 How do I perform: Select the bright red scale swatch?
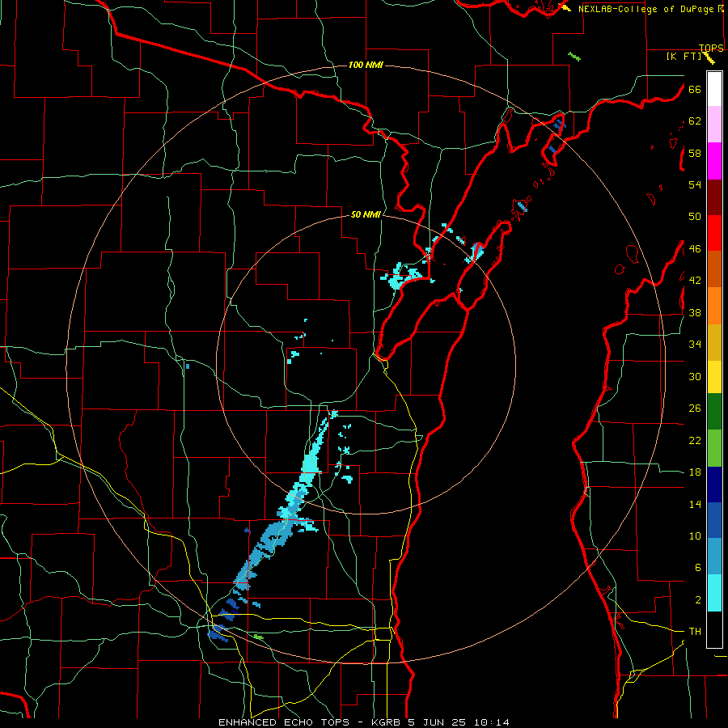(x=714, y=233)
